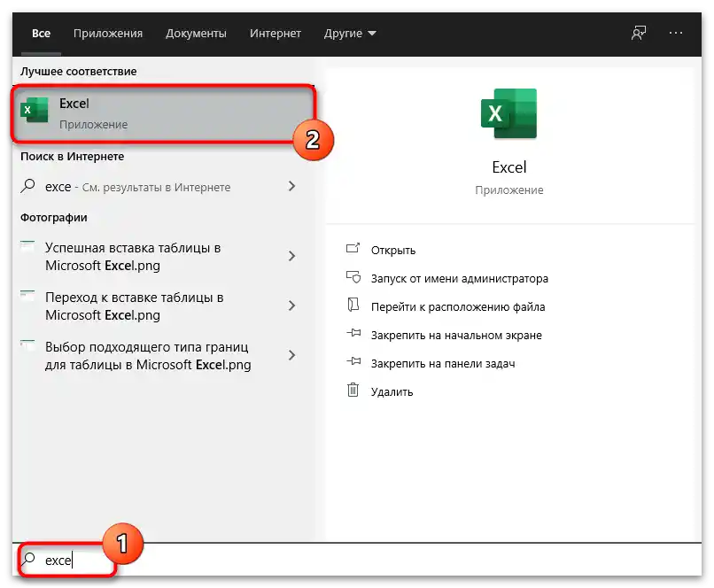Focus the search box containing 'exce'
Viewport: 714px width, 588px height.
coord(357,560)
